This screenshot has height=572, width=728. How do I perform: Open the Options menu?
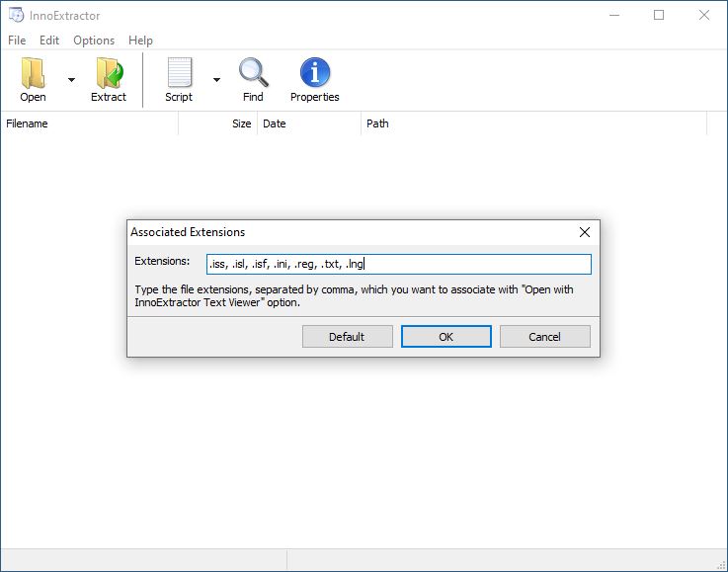click(94, 41)
